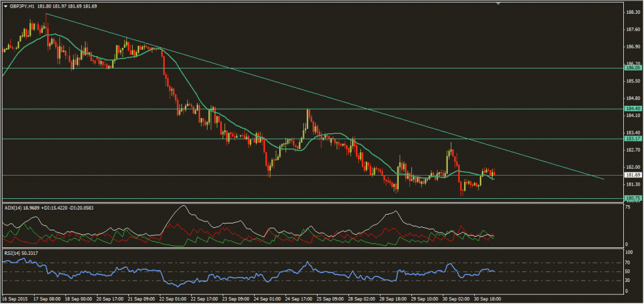Image resolution: width=644 pixels, height=304 pixels.
Task: Click the -DI:20.0583 reading in ADX panel
Action: pyautogui.click(x=81, y=208)
